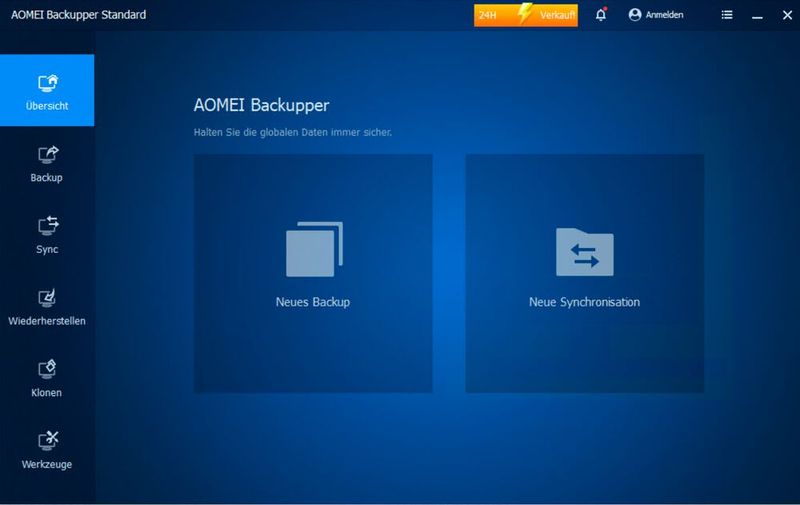Click the Neue Synchronisation label
This screenshot has width=800, height=505.
coord(584,302)
